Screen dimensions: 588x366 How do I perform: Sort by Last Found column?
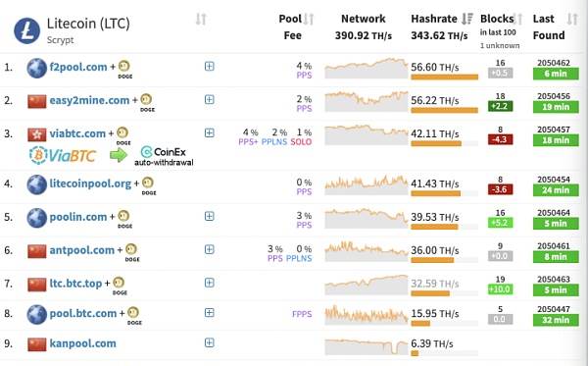tap(572, 19)
